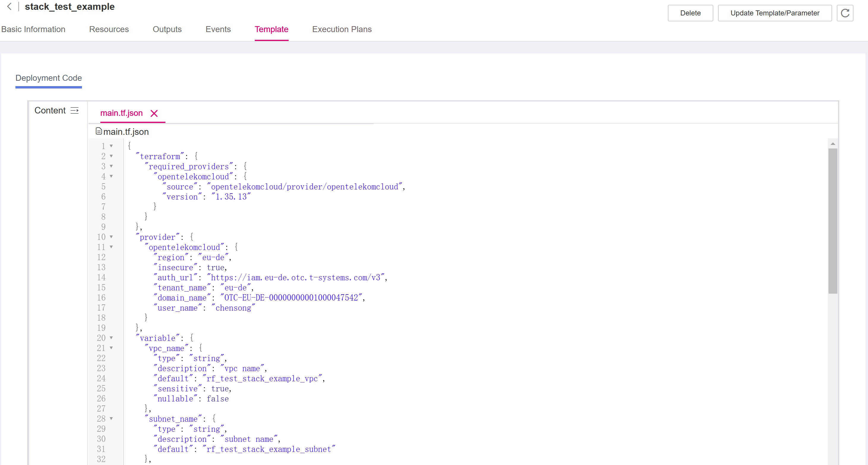868x465 pixels.
Task: Click the domain_name OTC-EU-DE value
Action: 292,298
